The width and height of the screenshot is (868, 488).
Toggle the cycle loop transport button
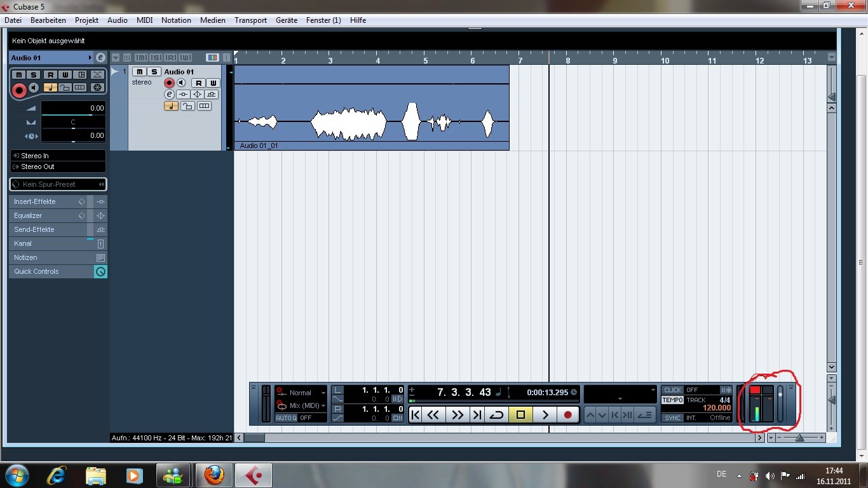point(496,415)
